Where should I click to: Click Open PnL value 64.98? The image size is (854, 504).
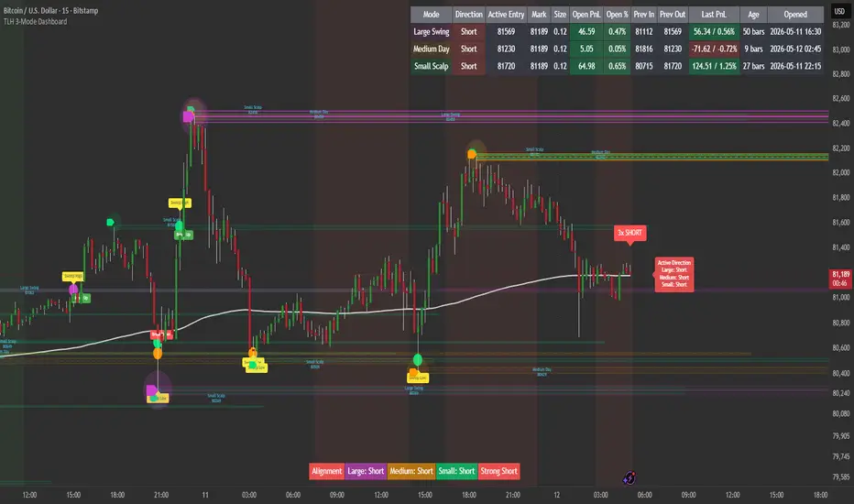click(586, 67)
